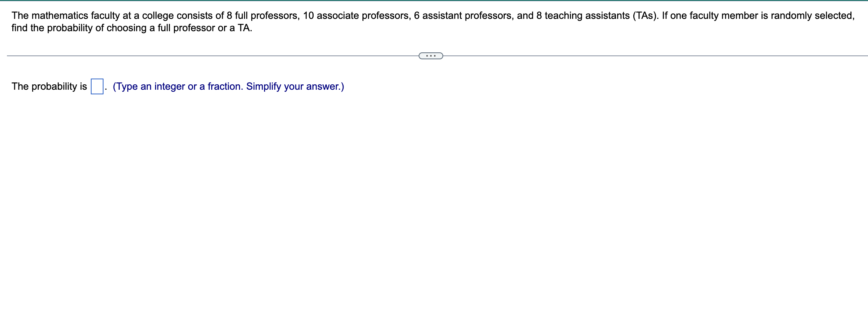Click the word 'college' in the question
The width and height of the screenshot is (868, 325).
[x=158, y=16]
